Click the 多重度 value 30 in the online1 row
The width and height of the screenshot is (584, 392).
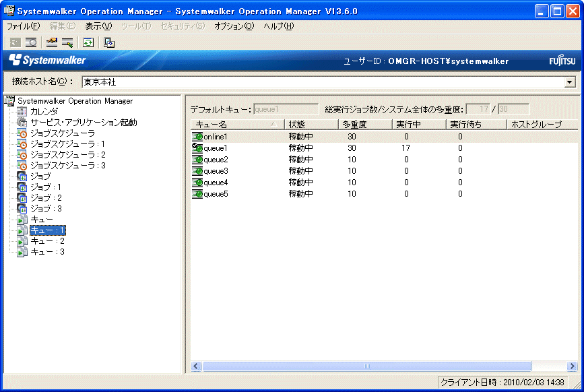click(x=352, y=137)
